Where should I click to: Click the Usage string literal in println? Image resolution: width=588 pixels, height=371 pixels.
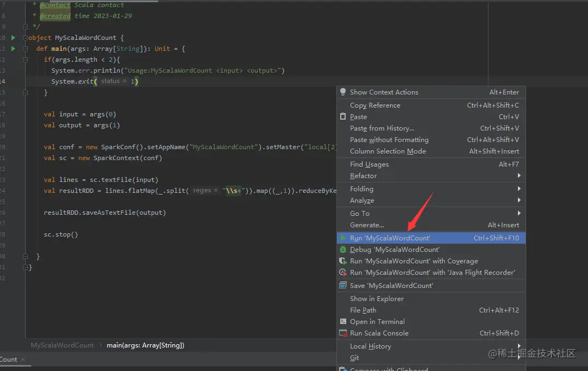[202, 70]
